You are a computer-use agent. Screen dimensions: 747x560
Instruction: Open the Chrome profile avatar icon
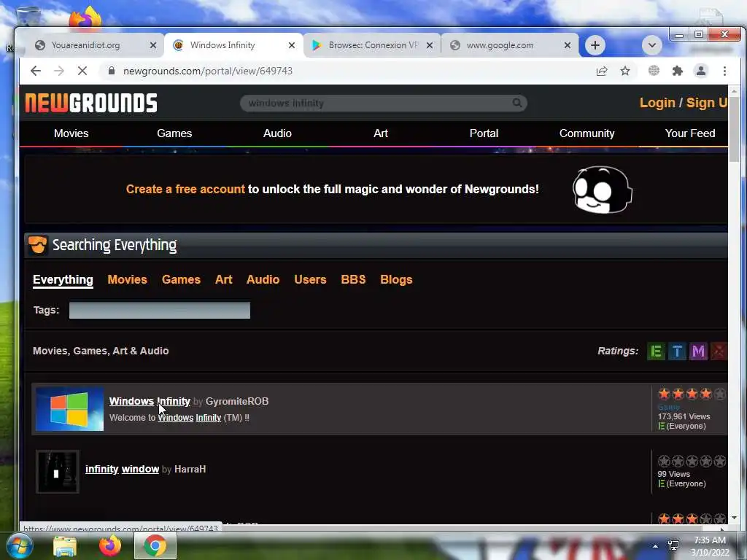click(x=701, y=71)
